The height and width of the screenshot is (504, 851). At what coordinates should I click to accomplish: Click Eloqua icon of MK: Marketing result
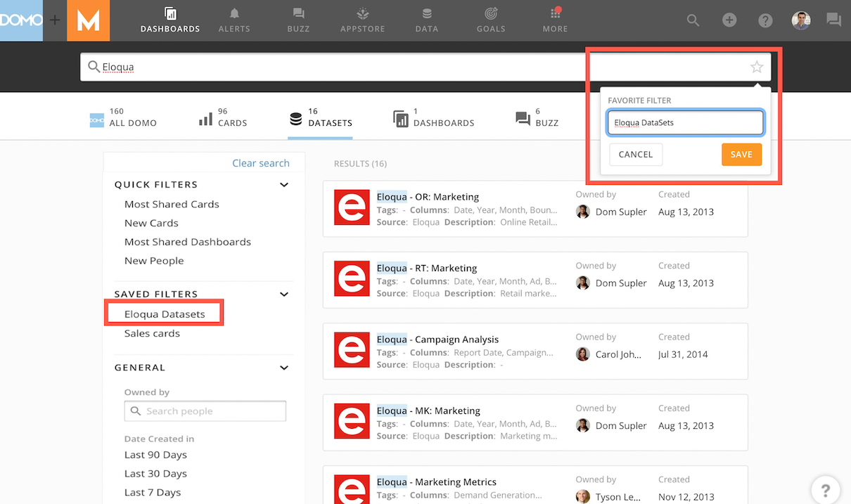352,421
